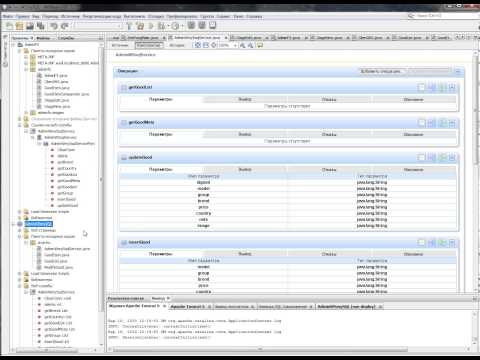Screen dimensions: 480x360
Task: Click the Undo arrow in the toolbar
Action: tap(54, 26)
